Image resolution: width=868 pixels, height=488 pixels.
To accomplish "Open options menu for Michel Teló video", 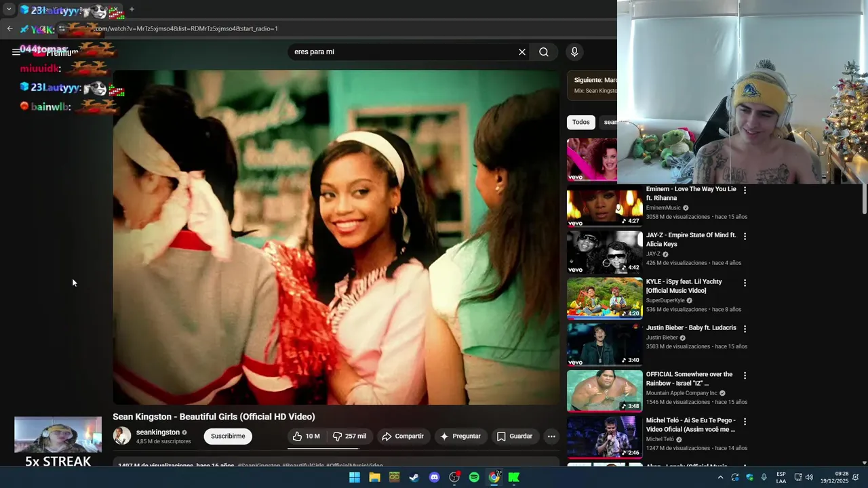I will tap(745, 422).
